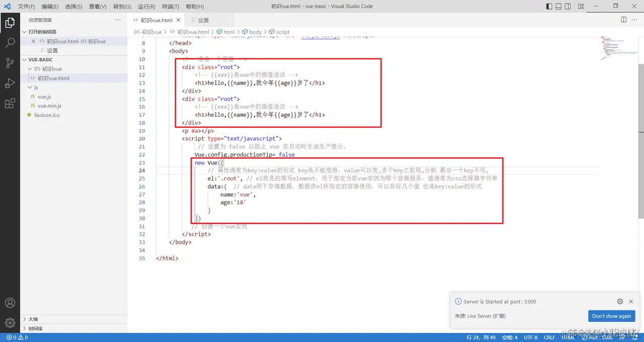Click the <p #a></p> code line
Screen dimensions: 644x342
(x=198, y=131)
